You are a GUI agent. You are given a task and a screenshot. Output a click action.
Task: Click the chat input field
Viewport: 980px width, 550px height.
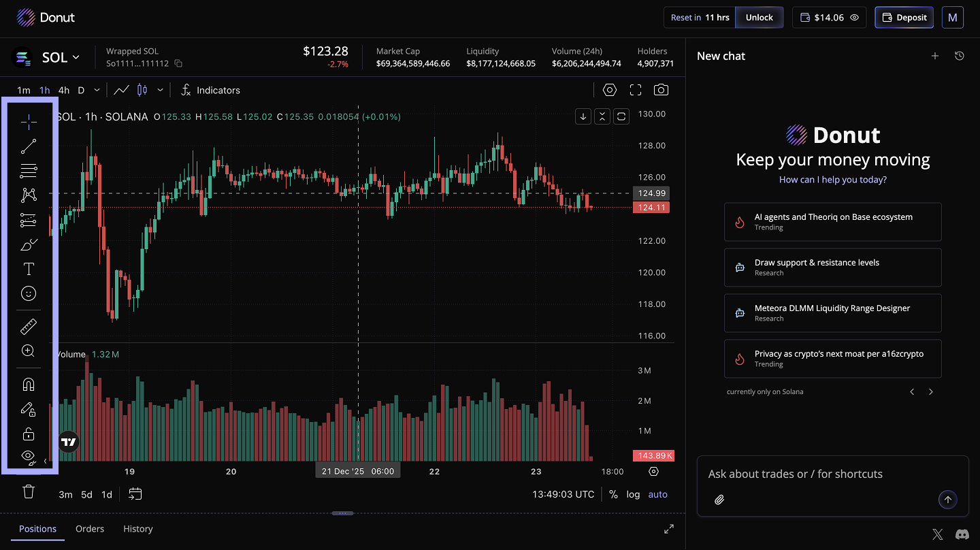817,474
